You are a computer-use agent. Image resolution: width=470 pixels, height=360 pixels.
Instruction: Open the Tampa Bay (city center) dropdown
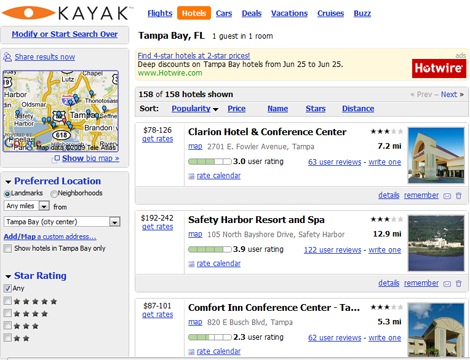(x=62, y=222)
